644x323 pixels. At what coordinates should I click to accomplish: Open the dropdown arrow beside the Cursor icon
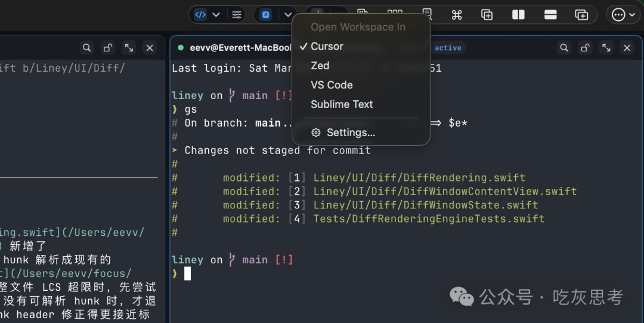point(288,15)
